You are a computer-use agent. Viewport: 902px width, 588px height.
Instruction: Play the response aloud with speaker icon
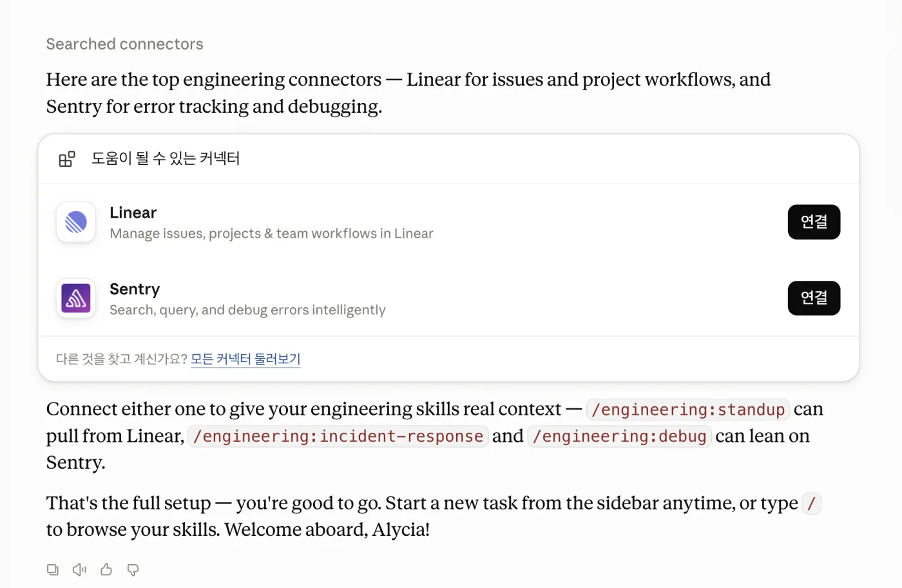[x=79, y=569]
